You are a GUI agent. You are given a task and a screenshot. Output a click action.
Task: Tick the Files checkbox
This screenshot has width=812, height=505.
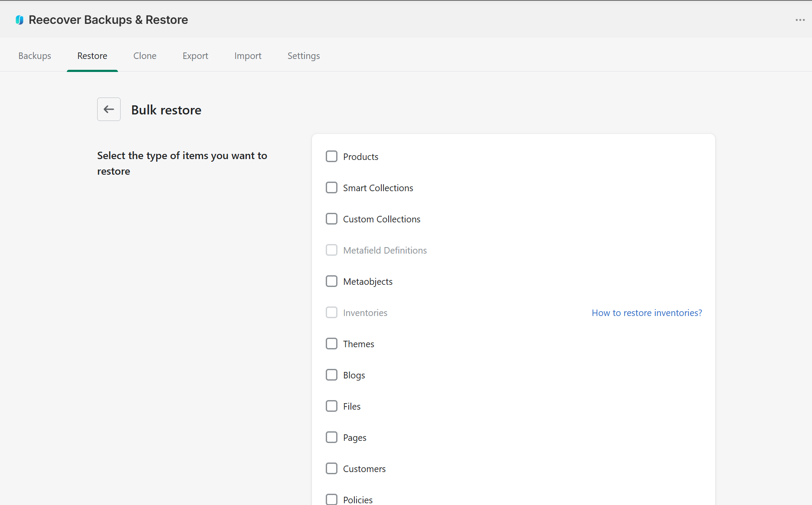click(331, 406)
